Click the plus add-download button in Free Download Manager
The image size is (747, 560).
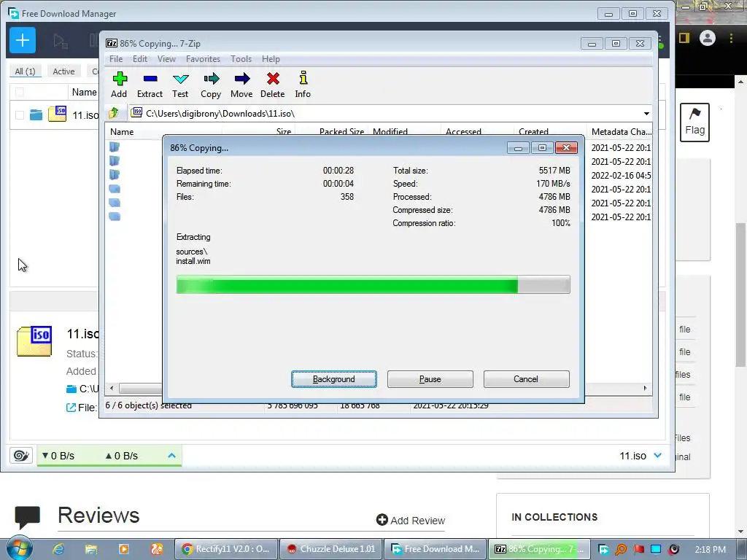[23, 40]
